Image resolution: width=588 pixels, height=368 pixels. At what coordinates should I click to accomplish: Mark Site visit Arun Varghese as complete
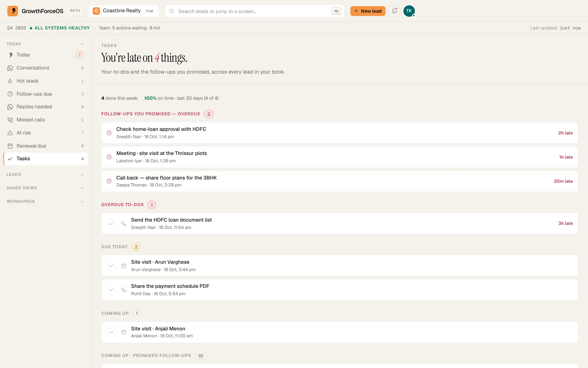tap(111, 266)
